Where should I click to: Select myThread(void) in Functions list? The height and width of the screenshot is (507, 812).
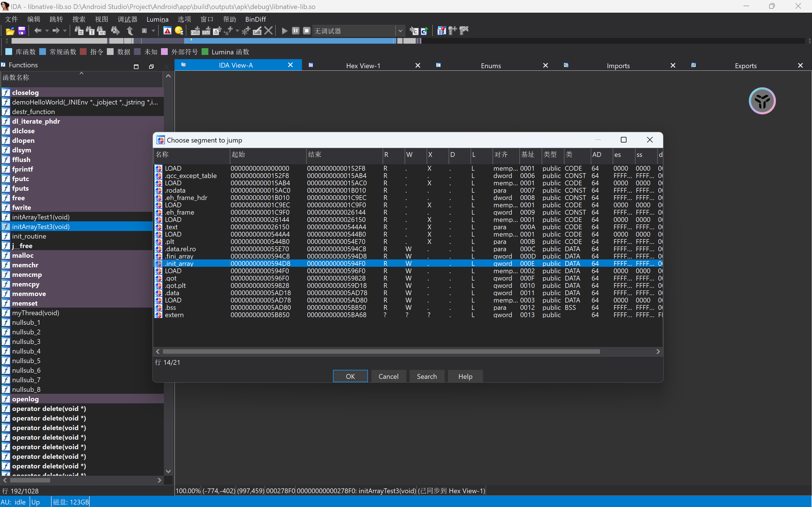[x=36, y=313]
